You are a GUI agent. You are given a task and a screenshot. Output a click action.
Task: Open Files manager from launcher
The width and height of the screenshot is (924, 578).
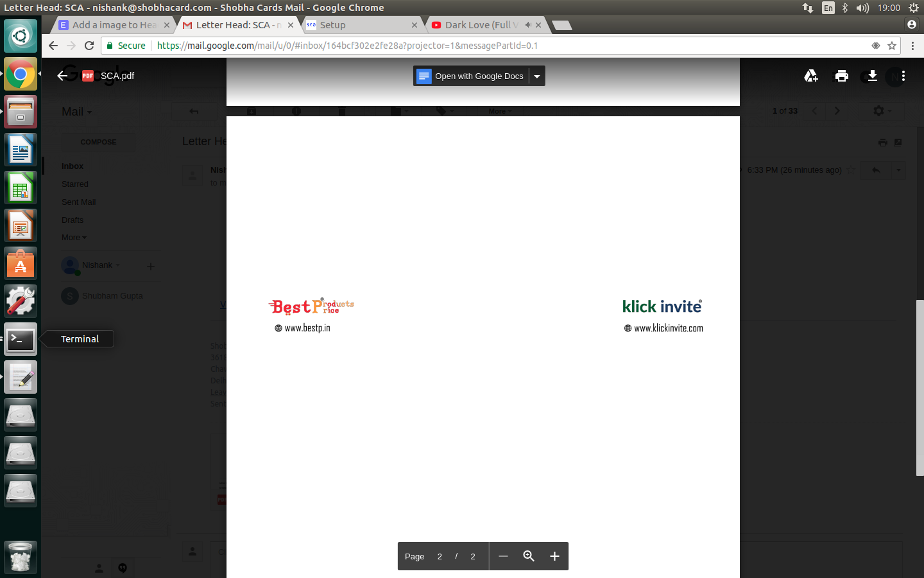point(21,112)
